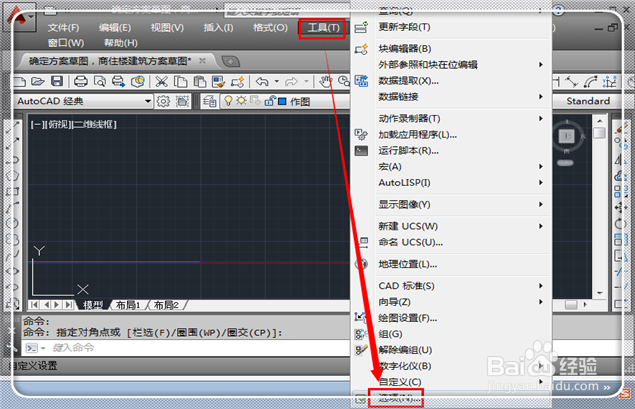Open the 格式(O) menu
Image resolution: width=635 pixels, height=409 pixels.
click(270, 28)
